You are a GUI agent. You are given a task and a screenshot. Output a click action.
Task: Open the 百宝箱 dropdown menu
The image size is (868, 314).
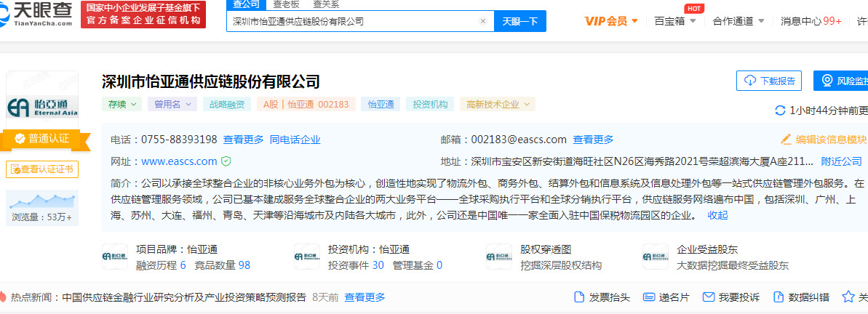pyautogui.click(x=674, y=21)
